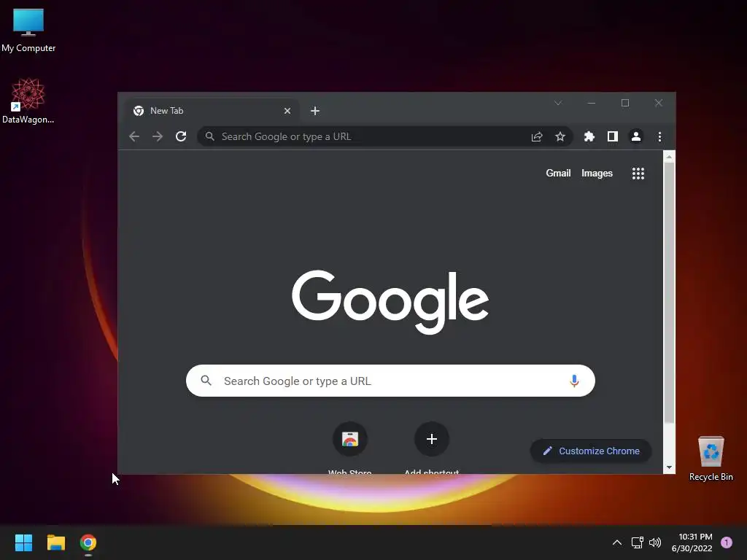Show hidden system tray icons

click(617, 542)
